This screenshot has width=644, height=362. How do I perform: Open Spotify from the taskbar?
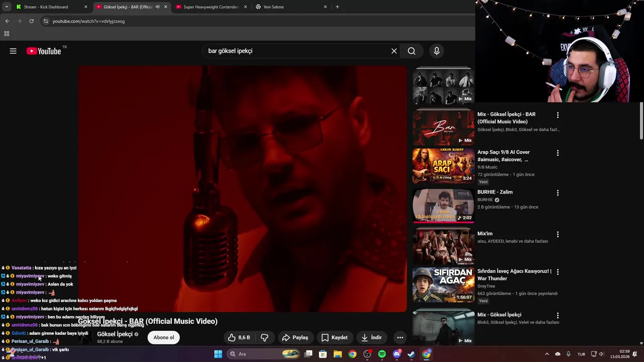tap(382, 354)
